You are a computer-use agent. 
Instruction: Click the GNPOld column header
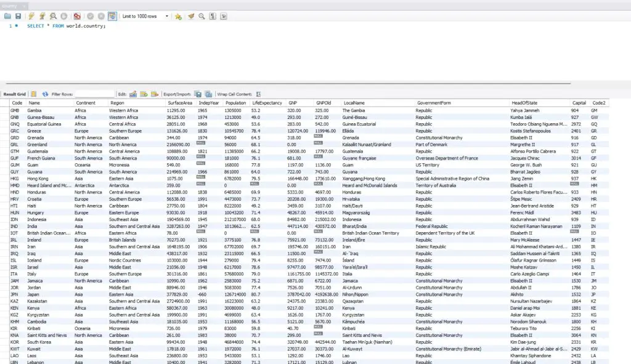tap(324, 103)
